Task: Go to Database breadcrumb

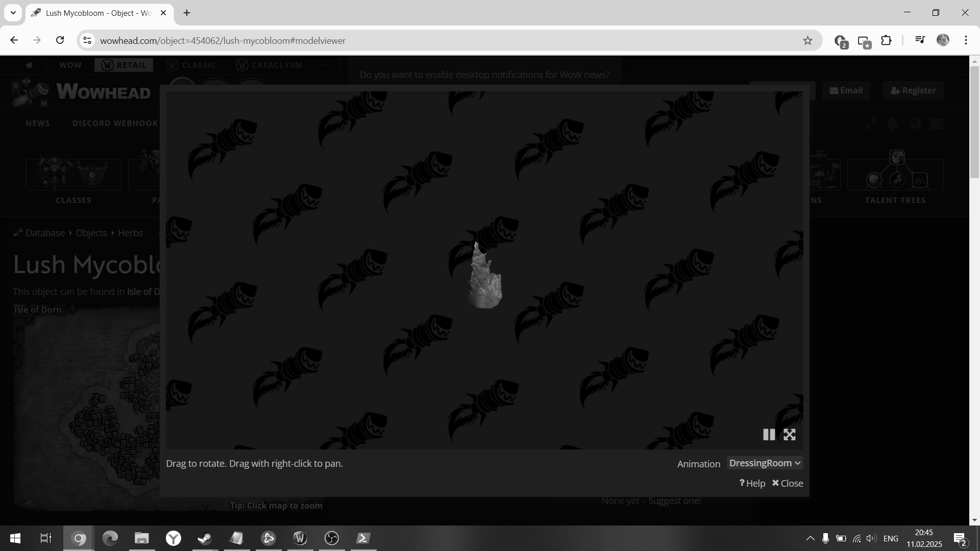Action: coord(45,233)
